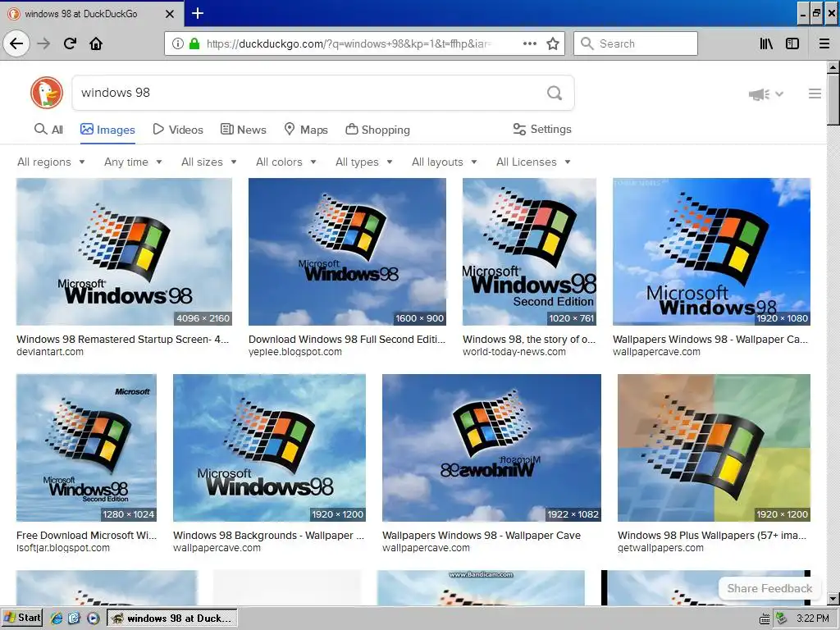Click the browser address bar URL
This screenshot has width=840, height=630.
point(348,43)
